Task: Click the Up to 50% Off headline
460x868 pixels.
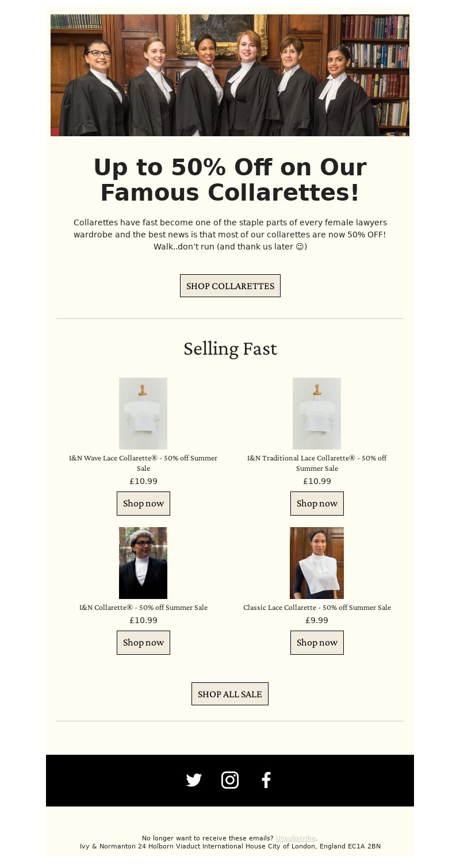Action: [x=230, y=180]
